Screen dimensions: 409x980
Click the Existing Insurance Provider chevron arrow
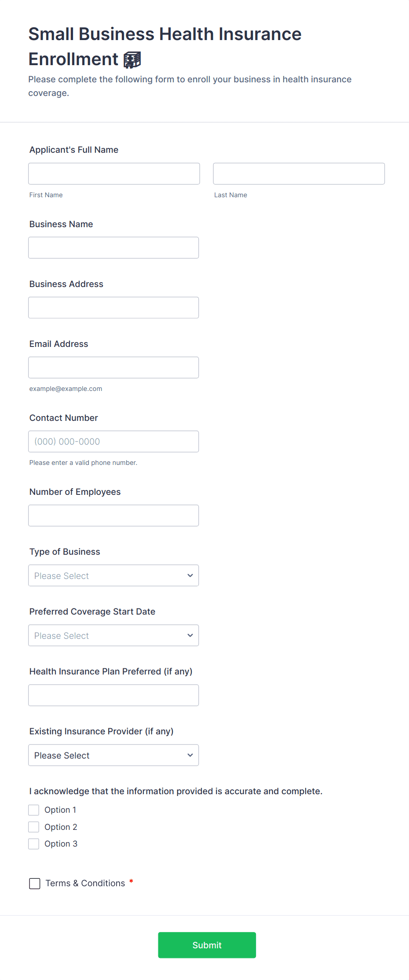pyautogui.click(x=190, y=755)
